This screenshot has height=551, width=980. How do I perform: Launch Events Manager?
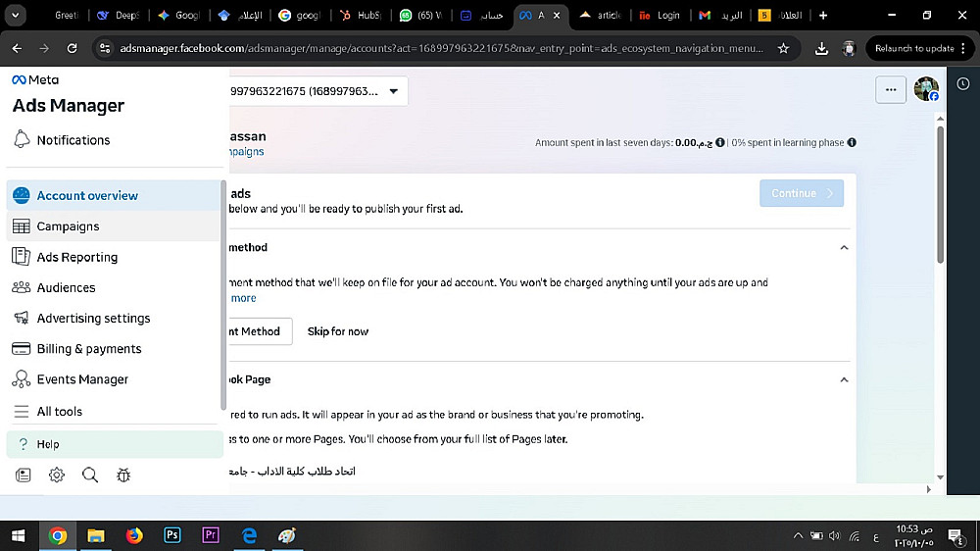pos(114,379)
